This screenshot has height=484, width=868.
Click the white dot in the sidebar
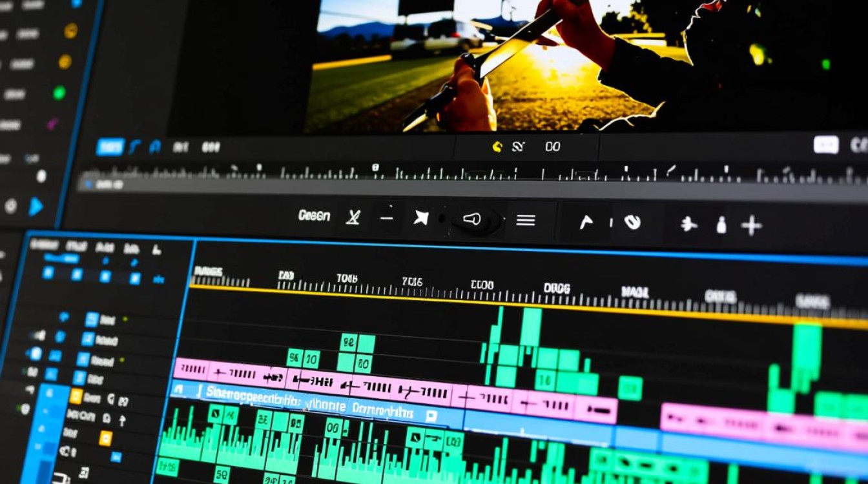coord(41,176)
